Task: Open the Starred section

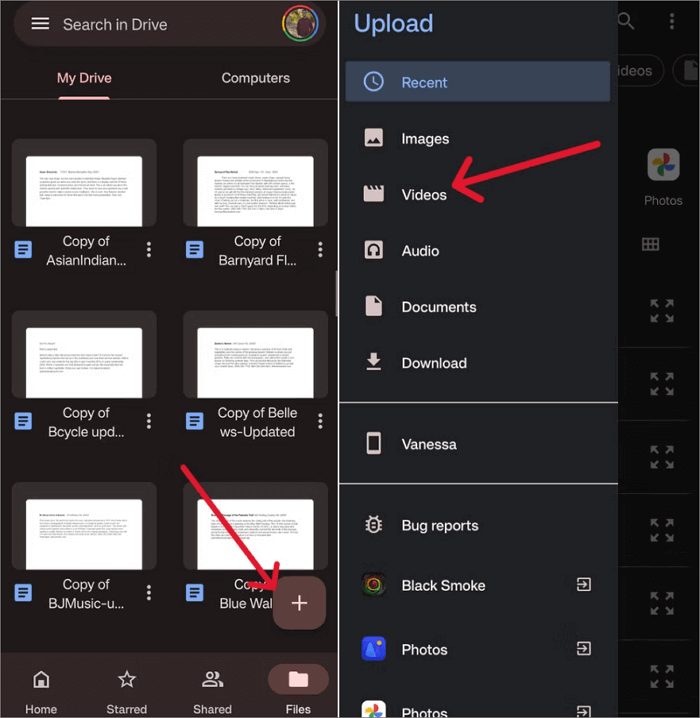Action: tap(127, 680)
